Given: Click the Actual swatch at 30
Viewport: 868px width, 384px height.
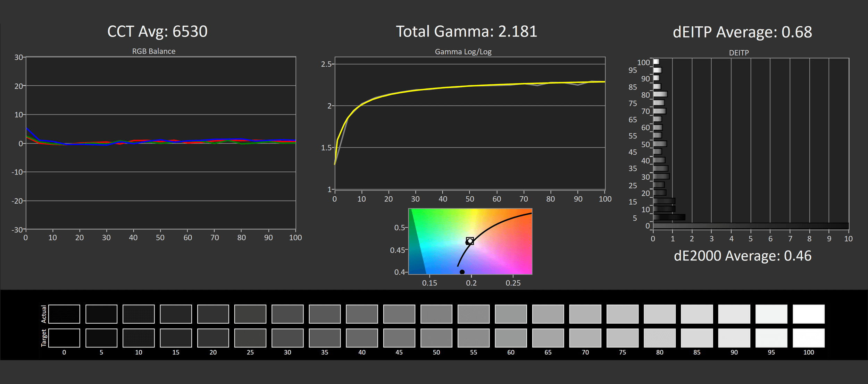Looking at the screenshot, I should click(287, 314).
